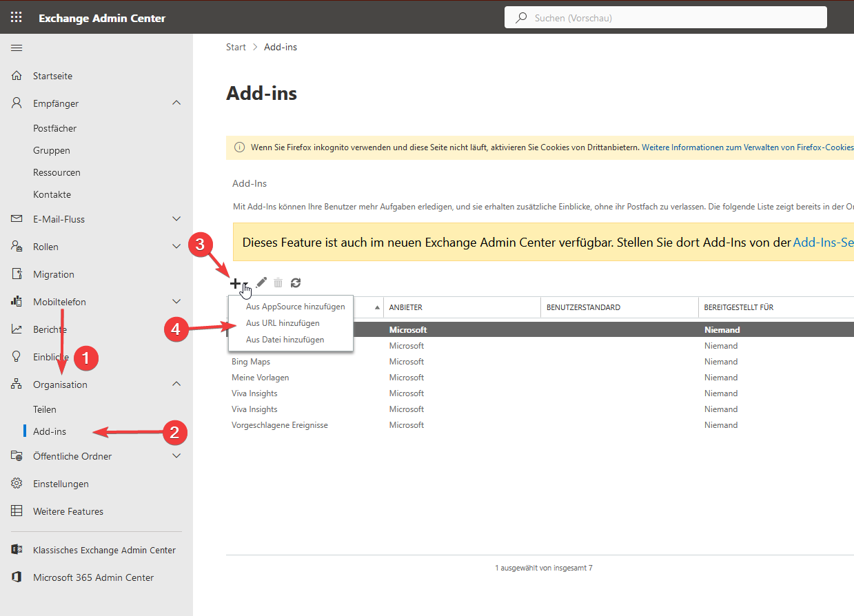Open Startseite from the sidebar
This screenshot has width=854, height=616.
52,76
